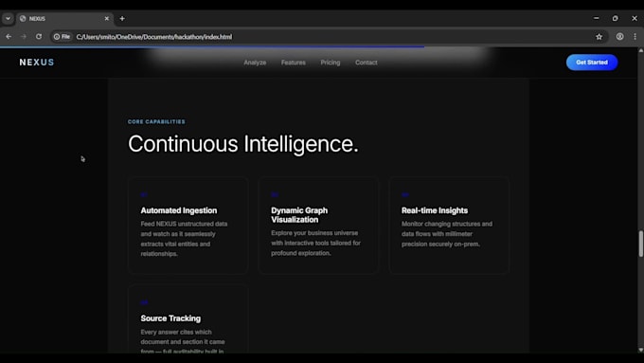This screenshot has height=363, width=644.
Task: Click the page vertical scrollbar thumb
Action: click(x=640, y=244)
